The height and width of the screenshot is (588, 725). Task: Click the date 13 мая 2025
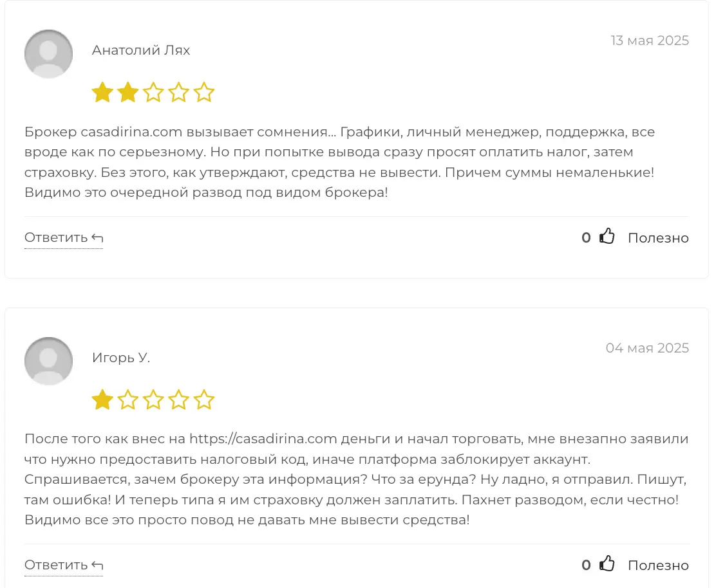(650, 41)
